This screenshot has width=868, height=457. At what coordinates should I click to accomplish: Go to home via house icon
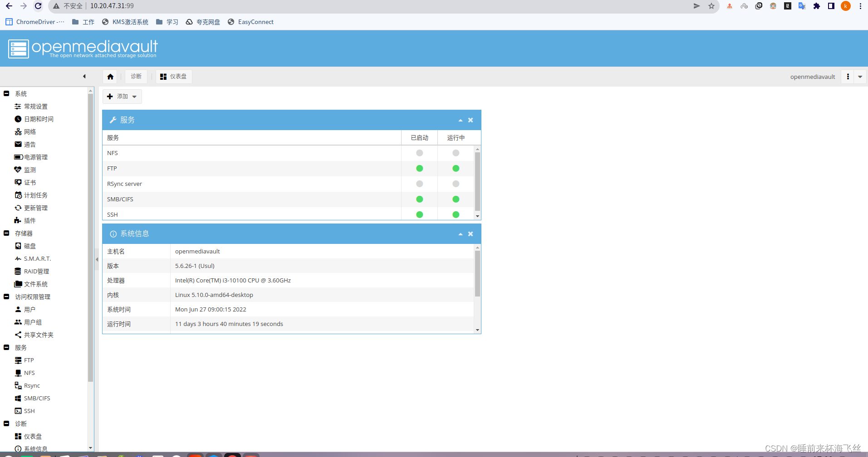coord(110,77)
